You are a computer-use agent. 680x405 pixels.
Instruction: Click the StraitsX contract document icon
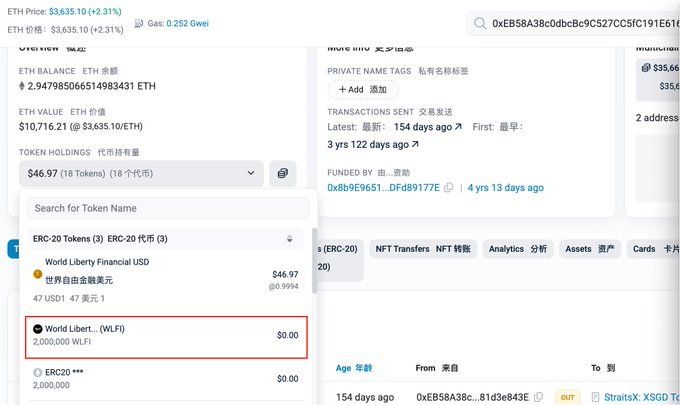596,397
